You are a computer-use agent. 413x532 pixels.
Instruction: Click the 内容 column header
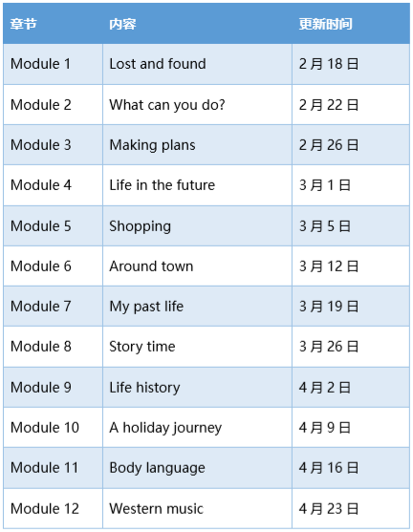click(x=122, y=24)
